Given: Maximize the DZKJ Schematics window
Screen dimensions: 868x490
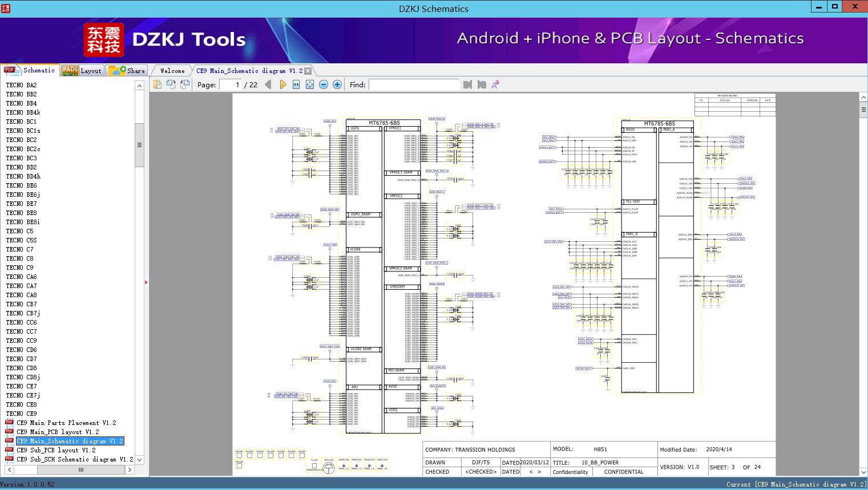Looking at the screenshot, I should tap(835, 7).
